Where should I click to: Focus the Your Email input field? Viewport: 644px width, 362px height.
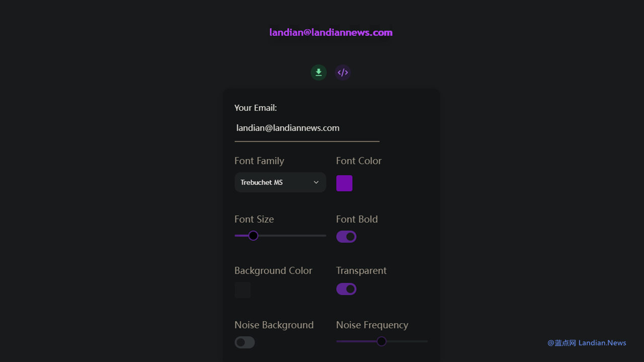point(306,128)
